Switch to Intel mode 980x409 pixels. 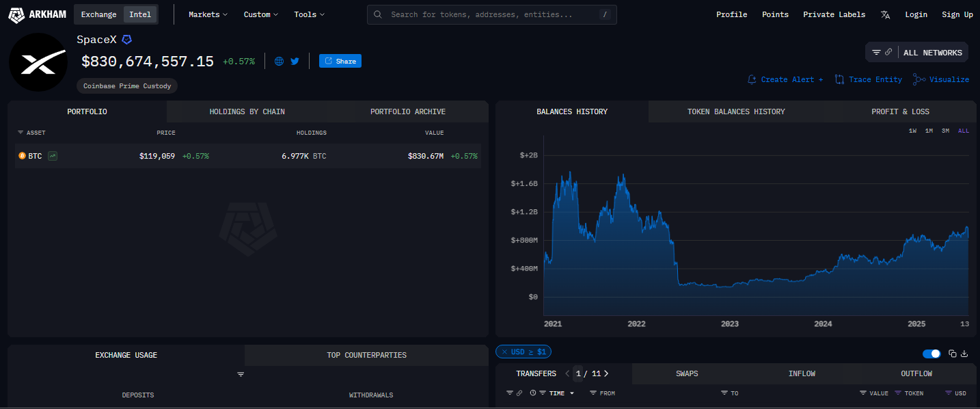tap(140, 14)
